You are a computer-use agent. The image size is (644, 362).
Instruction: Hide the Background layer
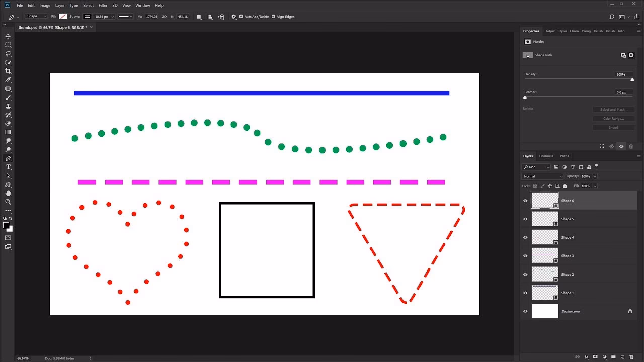[x=525, y=311]
